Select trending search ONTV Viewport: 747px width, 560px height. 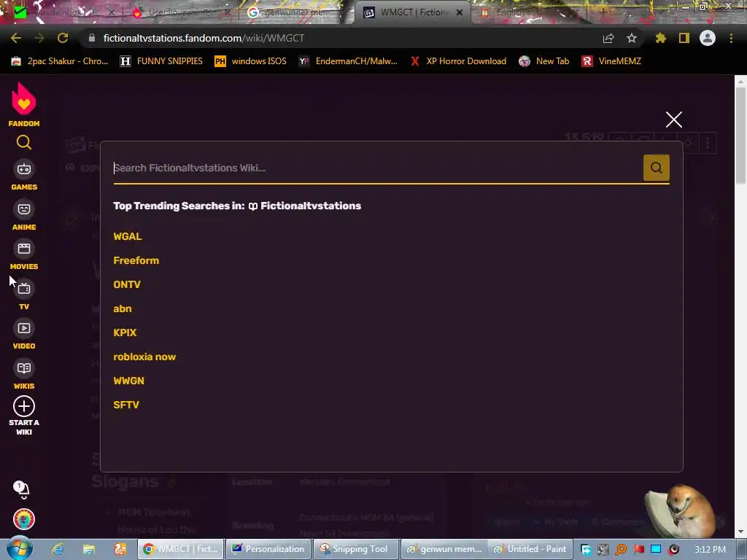(127, 284)
